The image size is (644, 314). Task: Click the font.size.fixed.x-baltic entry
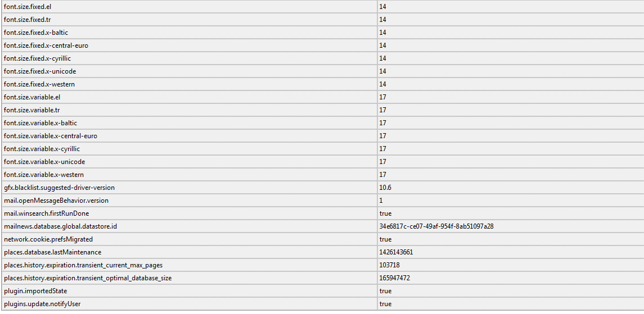pos(35,33)
